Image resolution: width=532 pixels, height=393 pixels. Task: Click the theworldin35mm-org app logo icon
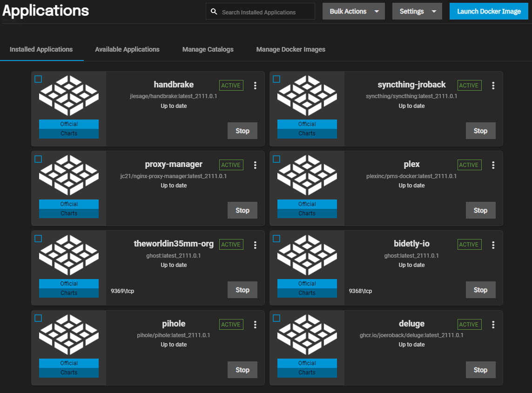(x=69, y=255)
